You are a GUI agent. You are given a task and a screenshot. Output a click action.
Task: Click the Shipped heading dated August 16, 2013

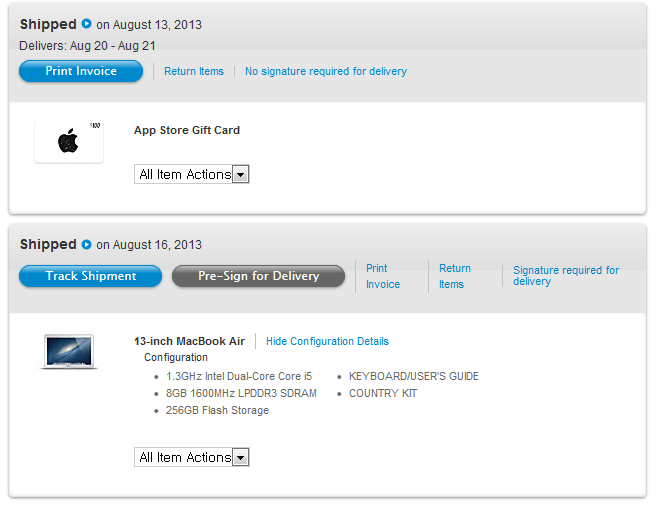click(x=48, y=244)
